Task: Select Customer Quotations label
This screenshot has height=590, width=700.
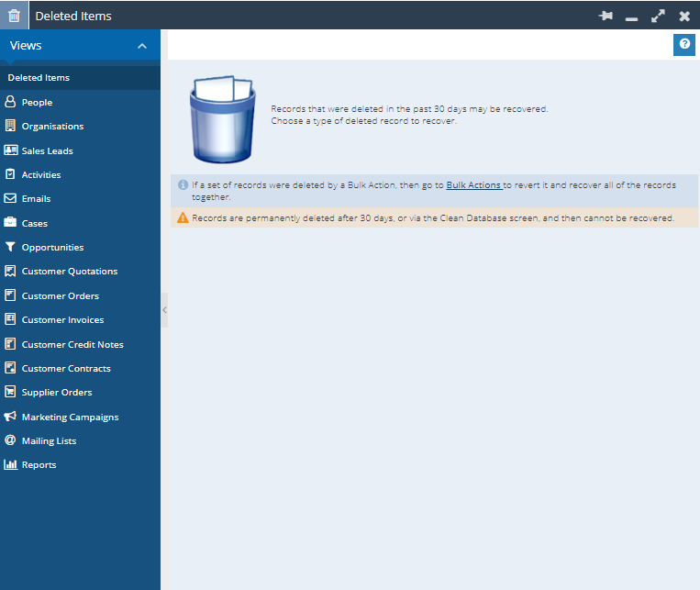Action: pos(70,271)
